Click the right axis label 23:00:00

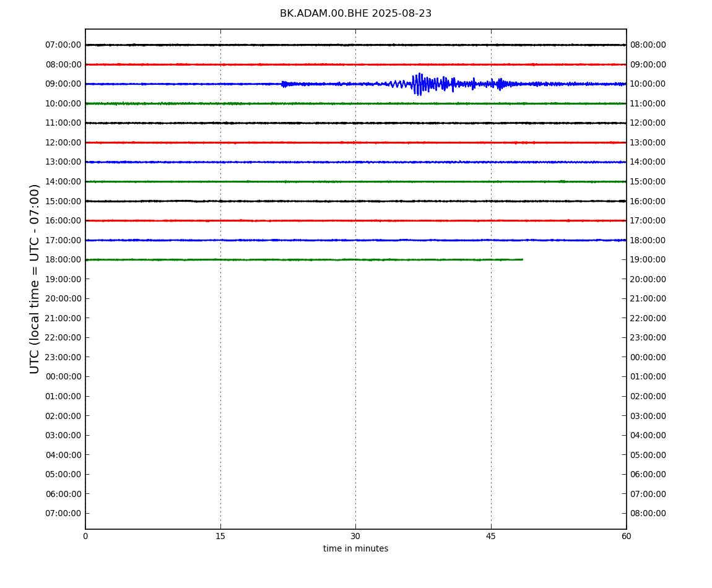tap(648, 338)
